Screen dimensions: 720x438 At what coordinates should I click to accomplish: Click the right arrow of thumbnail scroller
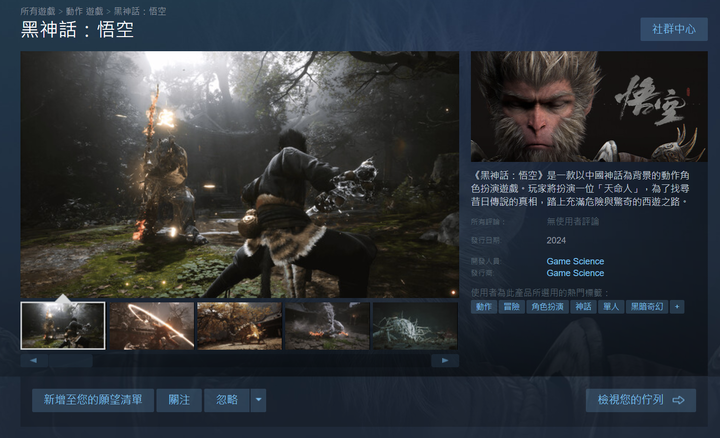445,360
